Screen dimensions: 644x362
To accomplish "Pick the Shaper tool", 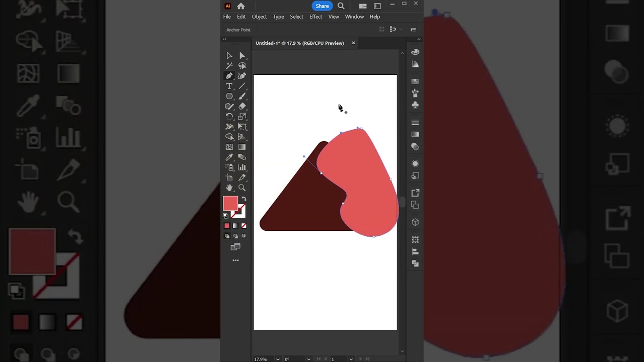I will pyautogui.click(x=229, y=106).
